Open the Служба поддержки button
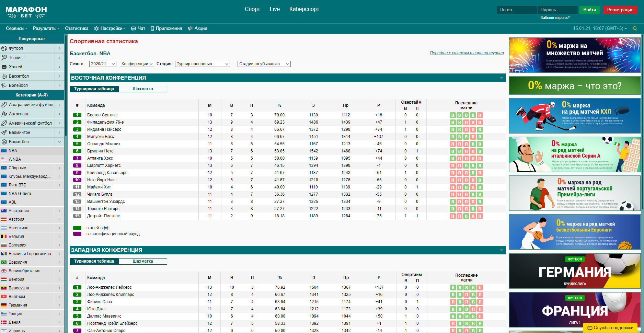Image resolution: width=644 pixels, height=333 pixels. point(610,328)
